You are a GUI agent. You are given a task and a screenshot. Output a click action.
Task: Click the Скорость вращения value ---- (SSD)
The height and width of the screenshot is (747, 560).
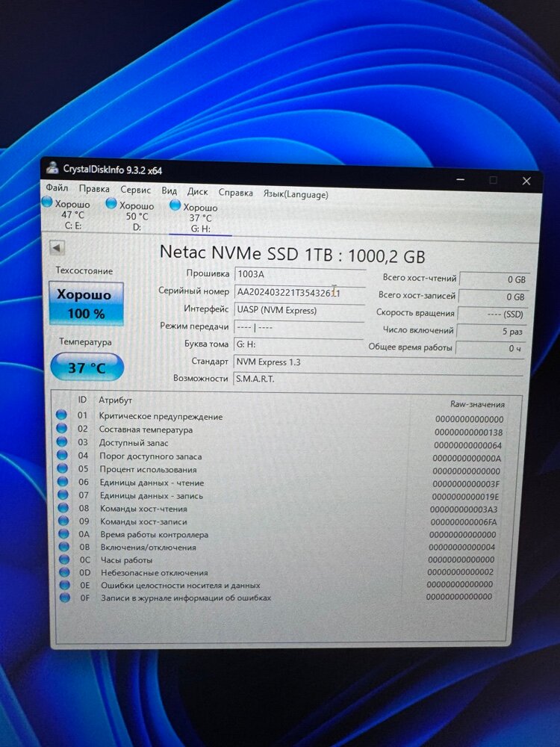492,314
